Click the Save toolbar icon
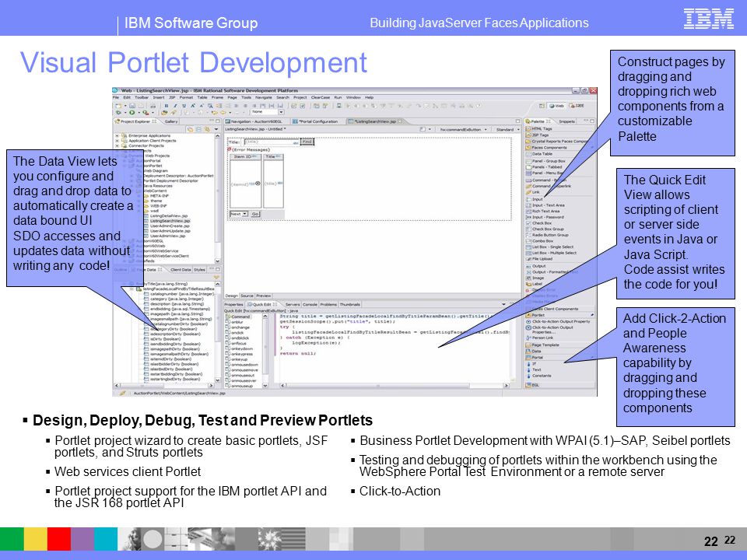Screen dimensions: 747x560 click(132, 106)
